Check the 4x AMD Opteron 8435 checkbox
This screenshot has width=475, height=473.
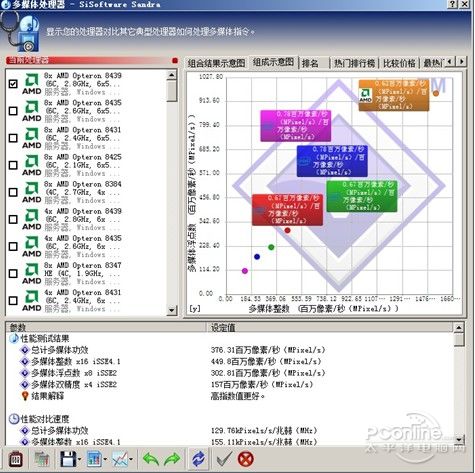pos(13,247)
